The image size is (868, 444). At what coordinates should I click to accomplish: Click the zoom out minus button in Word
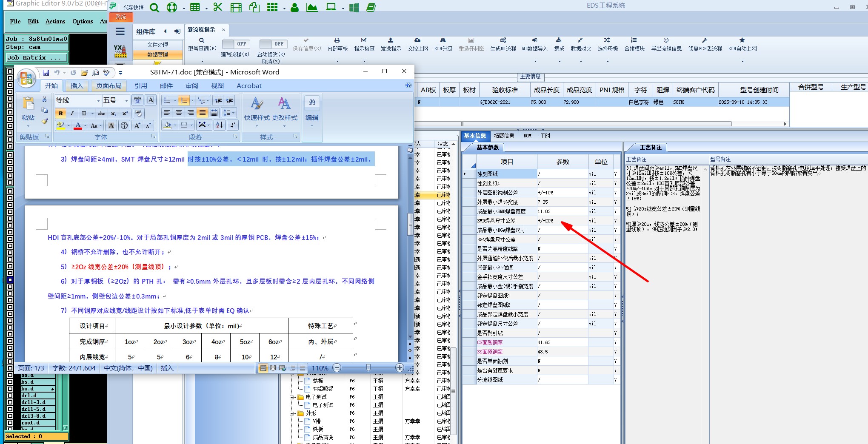click(337, 368)
